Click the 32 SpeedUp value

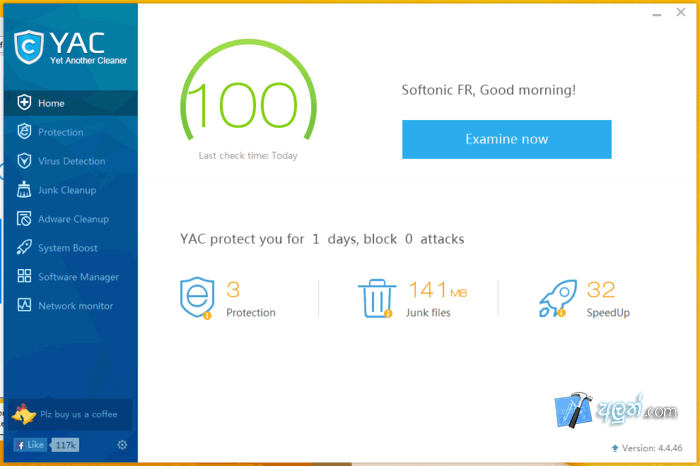(601, 290)
